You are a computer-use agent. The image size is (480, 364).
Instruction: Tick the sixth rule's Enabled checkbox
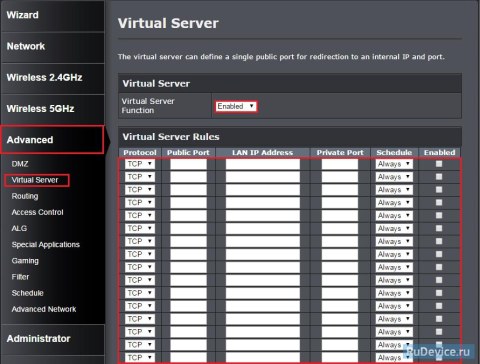(x=439, y=228)
